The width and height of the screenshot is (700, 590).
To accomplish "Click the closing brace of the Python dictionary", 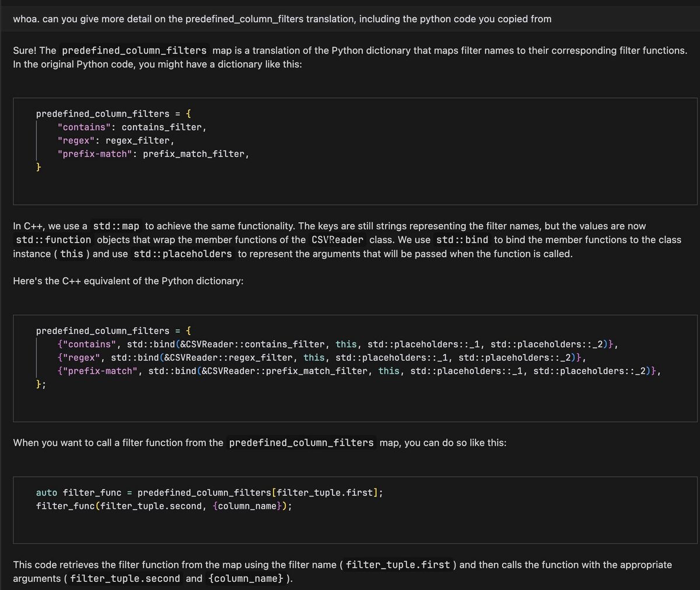I will pos(38,167).
